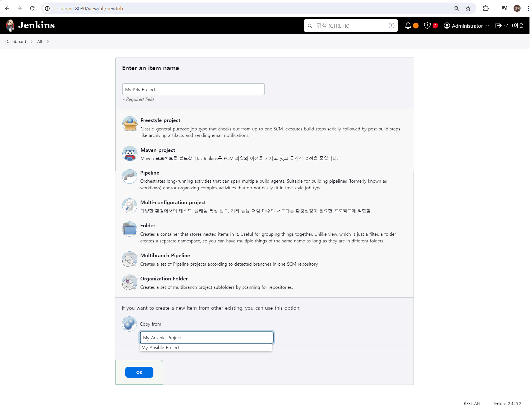Select the Multibranch Pipeline icon

point(130,259)
